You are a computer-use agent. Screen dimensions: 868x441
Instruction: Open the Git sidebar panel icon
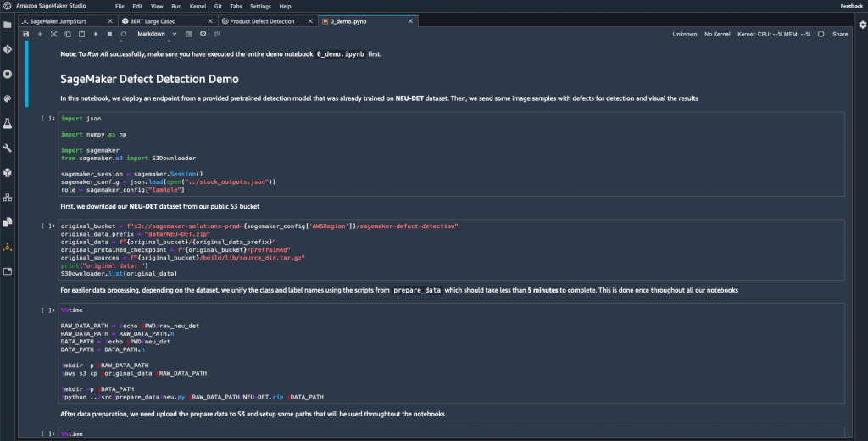click(7, 49)
